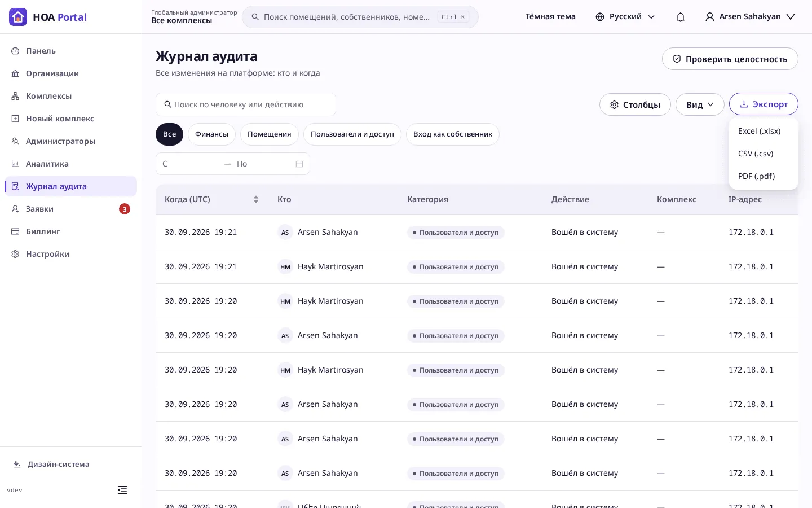Select PDF (.pdf) export option
The height and width of the screenshot is (508, 812).
[764, 176]
